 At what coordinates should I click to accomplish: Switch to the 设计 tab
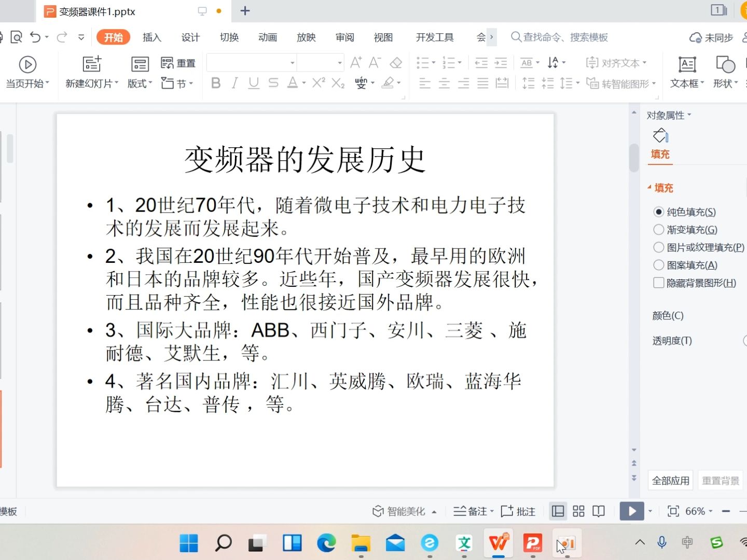[x=190, y=37]
